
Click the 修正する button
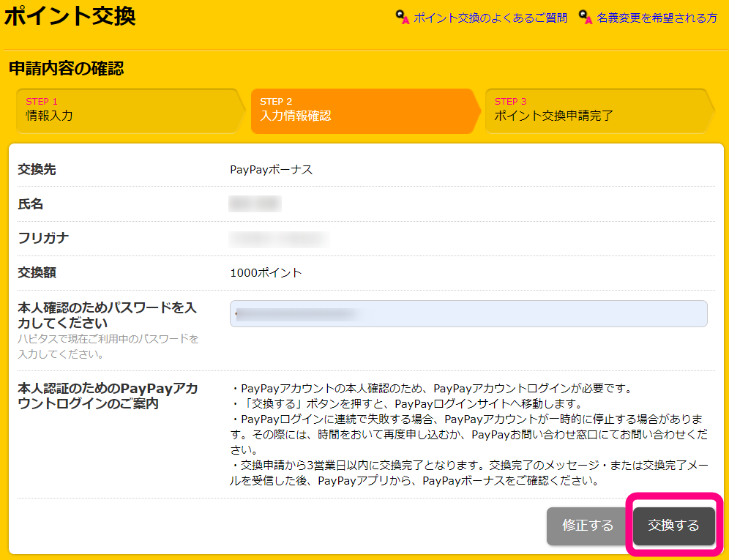coord(588,526)
